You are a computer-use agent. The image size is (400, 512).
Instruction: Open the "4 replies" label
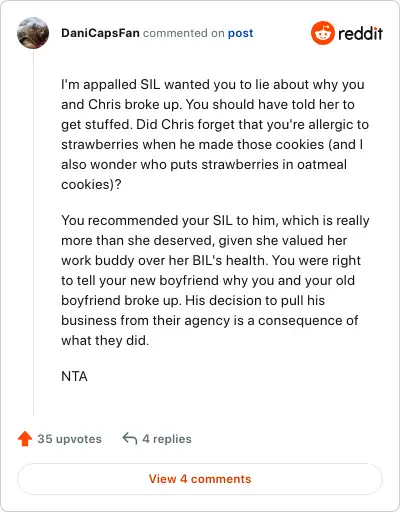[167, 439]
